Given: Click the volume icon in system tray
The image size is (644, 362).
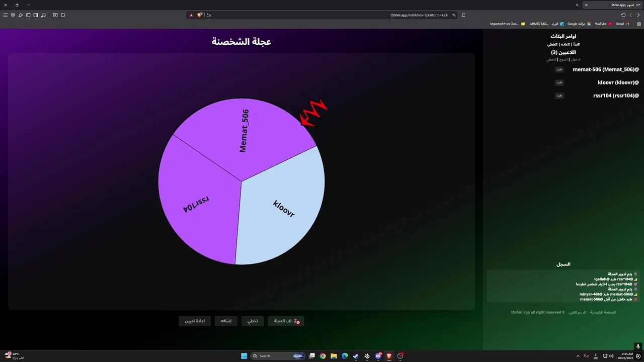Looking at the screenshot, I should point(611,356).
